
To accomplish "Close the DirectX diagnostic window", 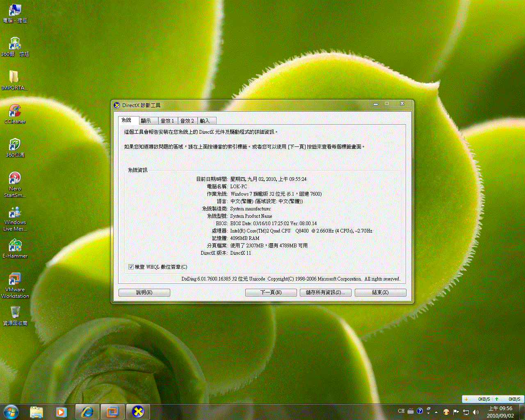I will click(402, 104).
